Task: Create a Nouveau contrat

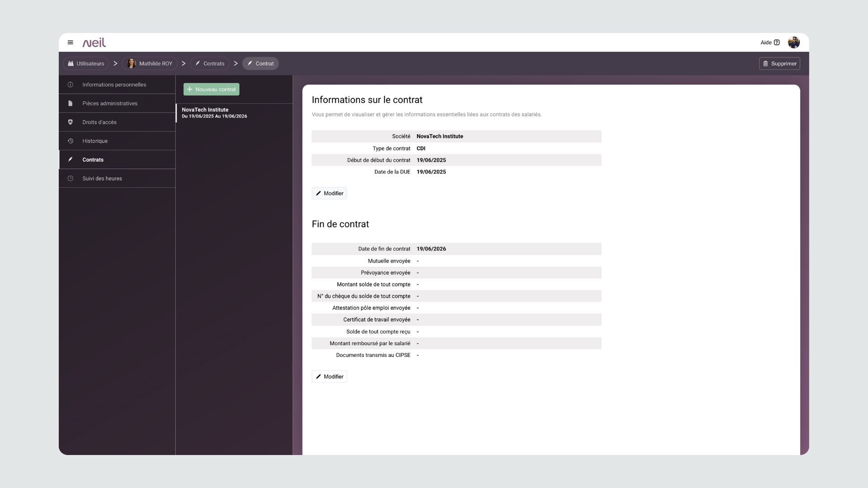Action: pos(211,89)
